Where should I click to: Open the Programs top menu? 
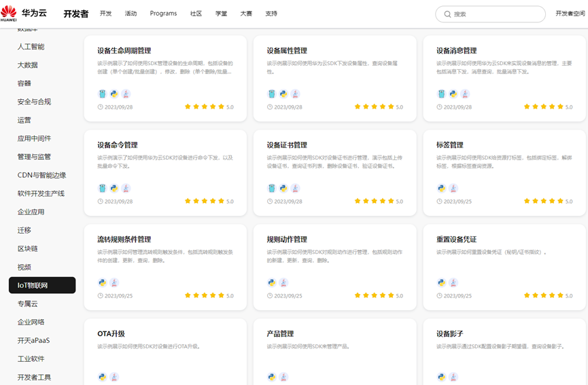tap(164, 14)
